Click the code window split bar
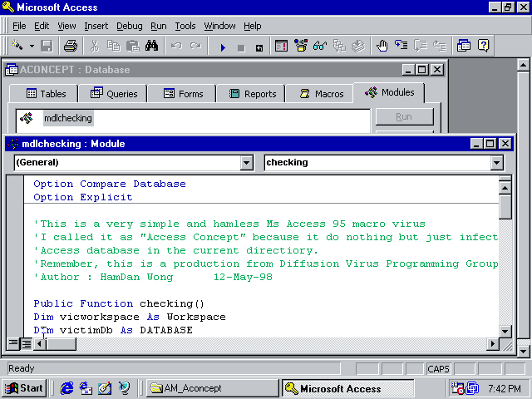 tap(505, 179)
